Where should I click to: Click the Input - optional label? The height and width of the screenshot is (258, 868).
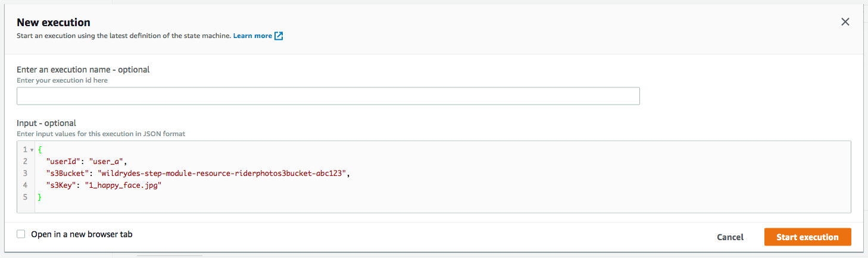coord(46,123)
